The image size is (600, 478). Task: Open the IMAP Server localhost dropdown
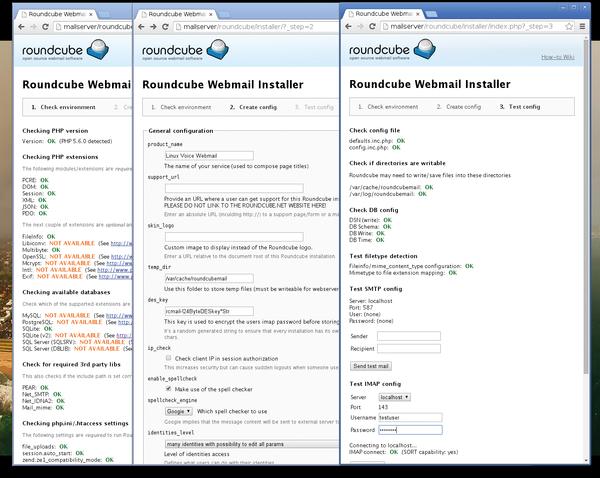(x=395, y=397)
